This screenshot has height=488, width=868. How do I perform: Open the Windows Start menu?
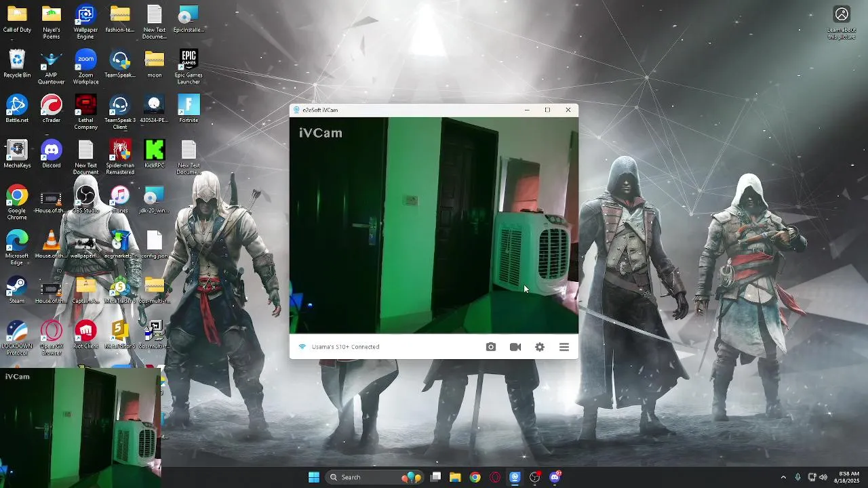coord(314,477)
